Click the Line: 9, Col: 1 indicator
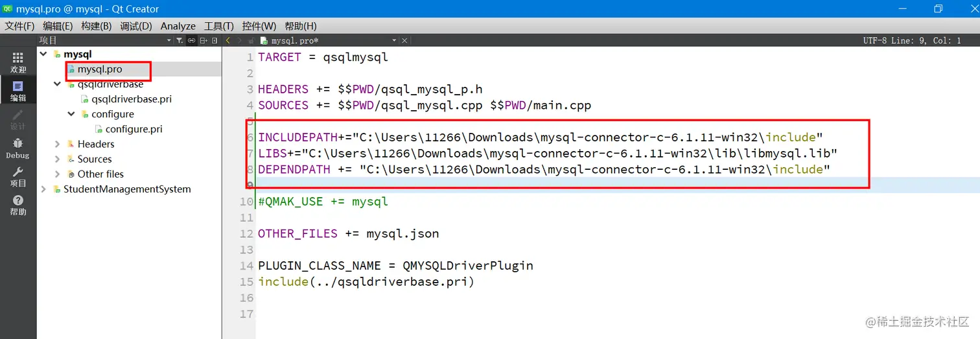 coord(926,40)
